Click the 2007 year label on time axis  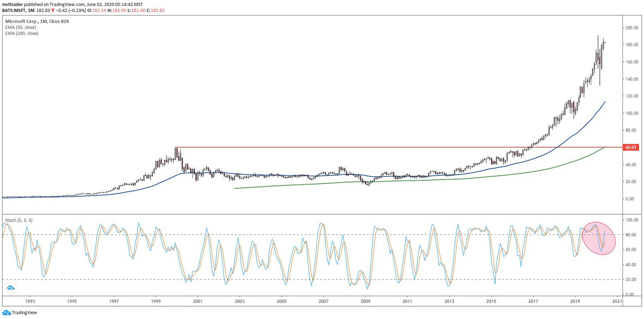point(324,302)
